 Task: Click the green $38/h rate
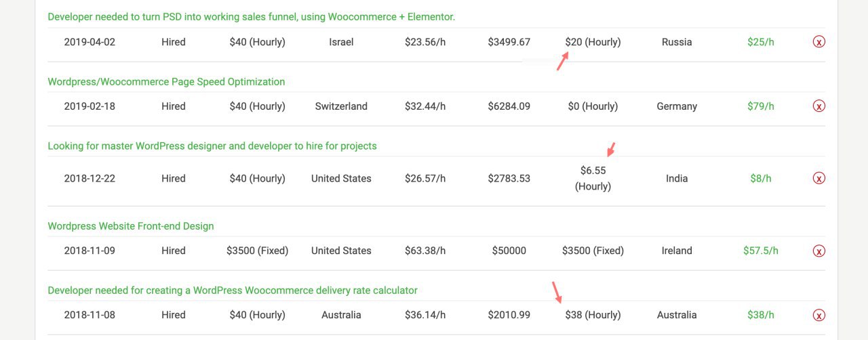761,315
